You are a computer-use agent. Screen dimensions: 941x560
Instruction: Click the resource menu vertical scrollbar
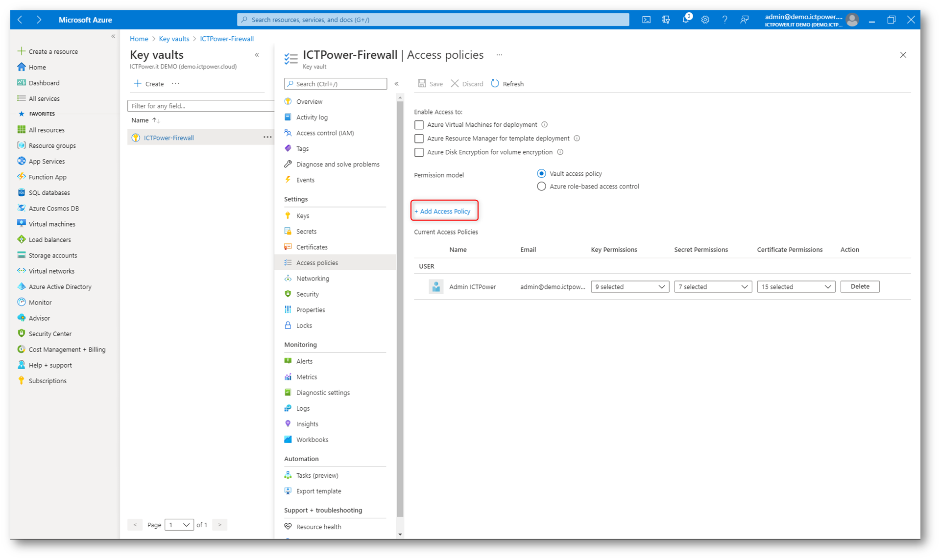tap(400, 308)
